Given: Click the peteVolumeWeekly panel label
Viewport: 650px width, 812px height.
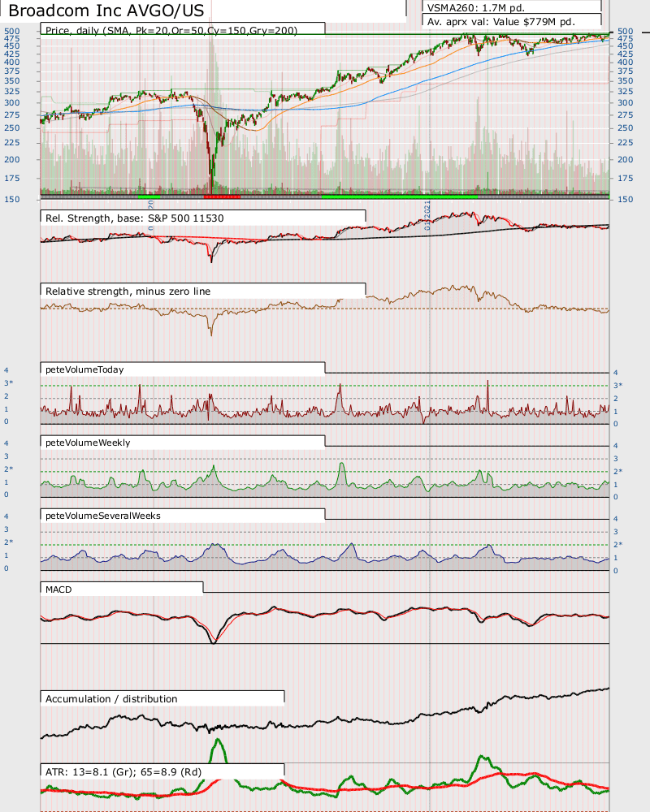Looking at the screenshot, I should (x=88, y=443).
